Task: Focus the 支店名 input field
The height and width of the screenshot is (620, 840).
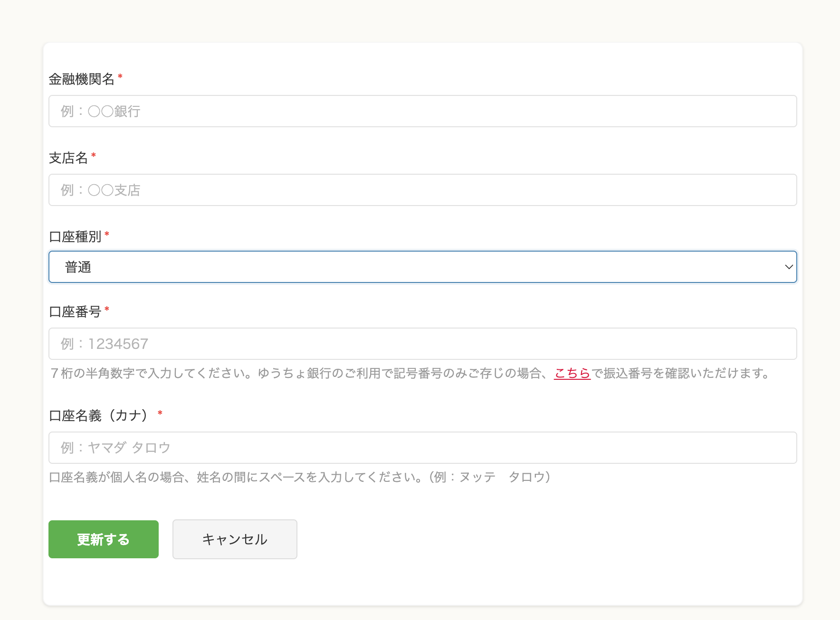Action: coord(422,190)
